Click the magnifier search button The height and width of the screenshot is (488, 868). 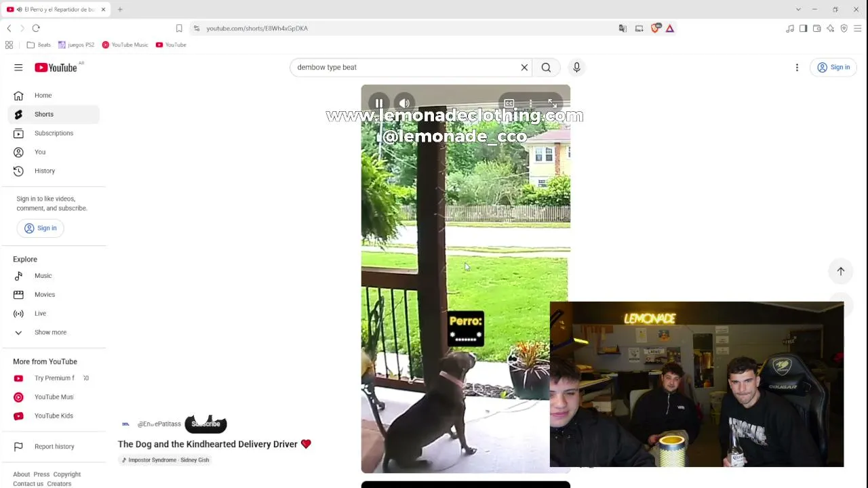pos(546,67)
